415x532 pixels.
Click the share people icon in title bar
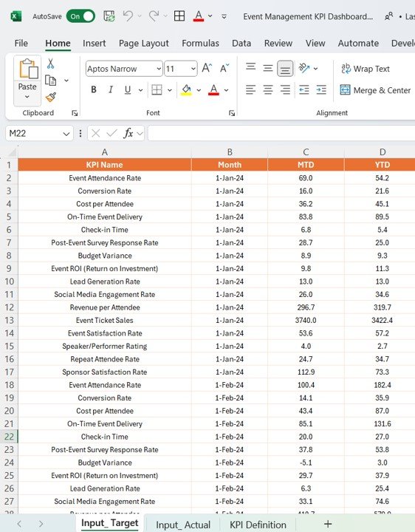point(388,16)
